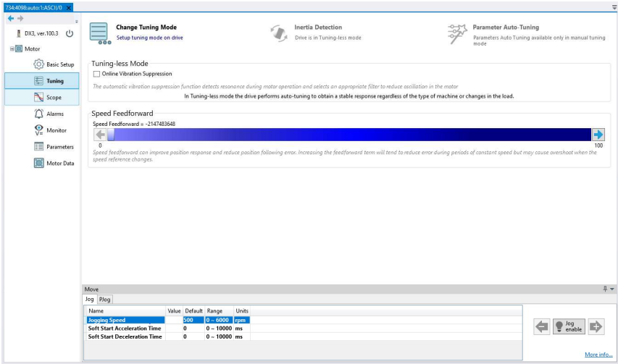The width and height of the screenshot is (618, 364).
Task: Click the Jog enable button
Action: (569, 326)
